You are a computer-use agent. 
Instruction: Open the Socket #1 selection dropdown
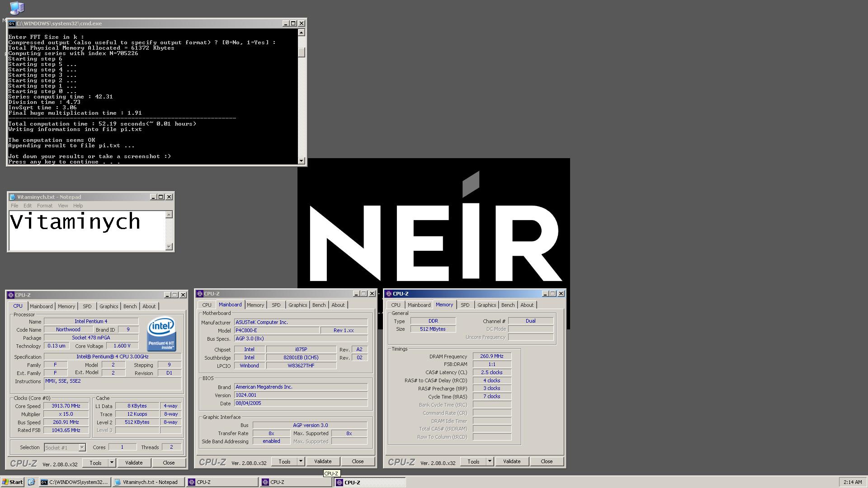[82, 447]
